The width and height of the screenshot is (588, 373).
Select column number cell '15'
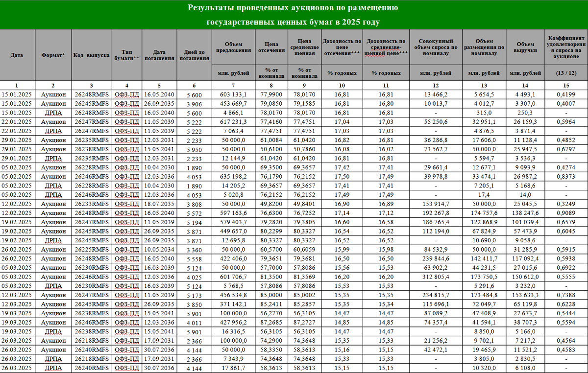[x=565, y=86]
